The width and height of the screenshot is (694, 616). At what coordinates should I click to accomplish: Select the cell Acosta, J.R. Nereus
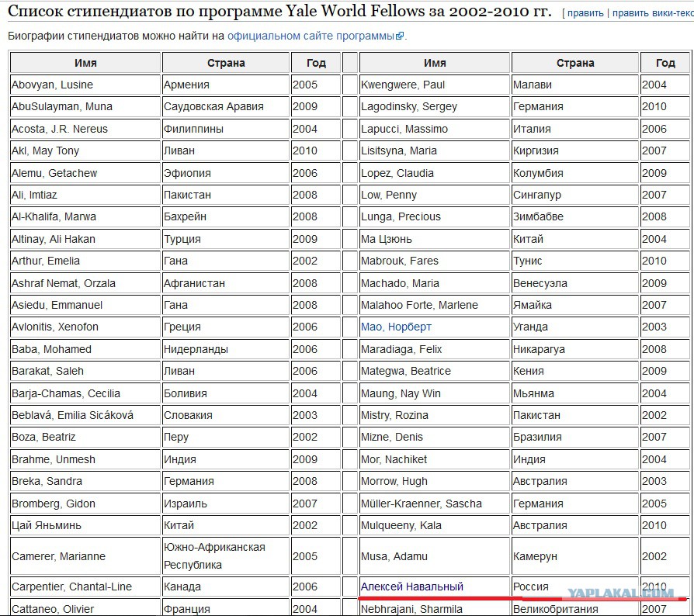coord(85,129)
